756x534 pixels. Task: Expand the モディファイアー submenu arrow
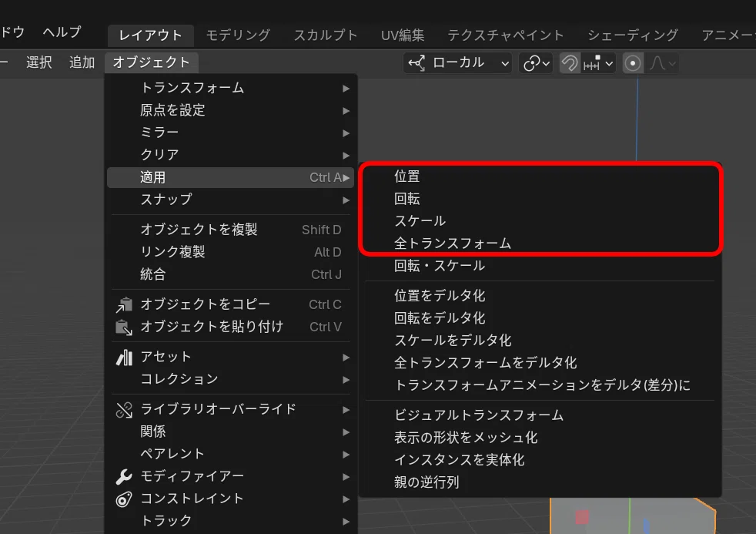(346, 477)
